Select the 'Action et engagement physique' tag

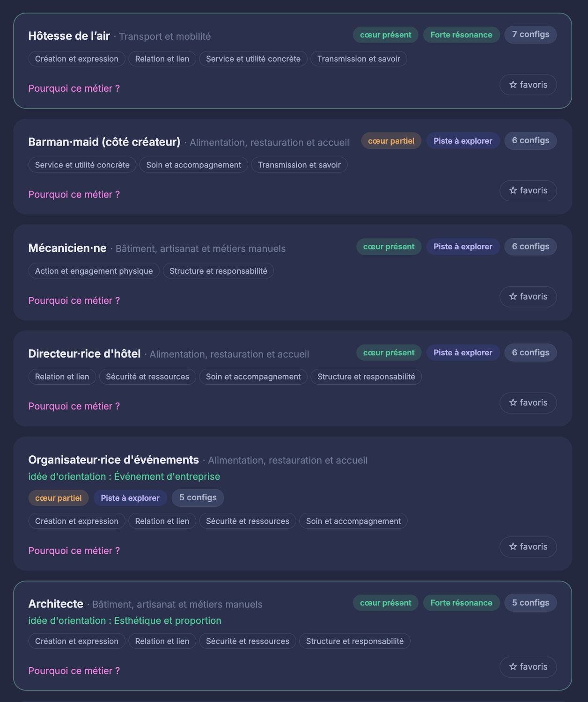pyautogui.click(x=94, y=271)
